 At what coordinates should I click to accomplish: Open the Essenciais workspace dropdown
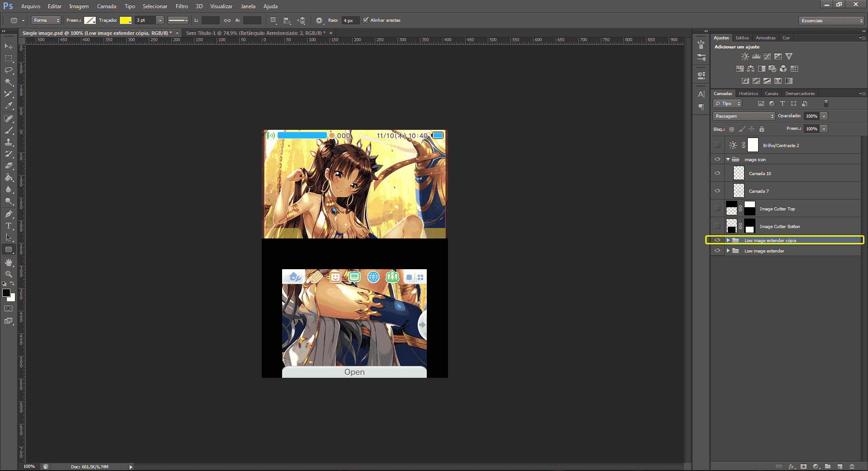tap(831, 21)
